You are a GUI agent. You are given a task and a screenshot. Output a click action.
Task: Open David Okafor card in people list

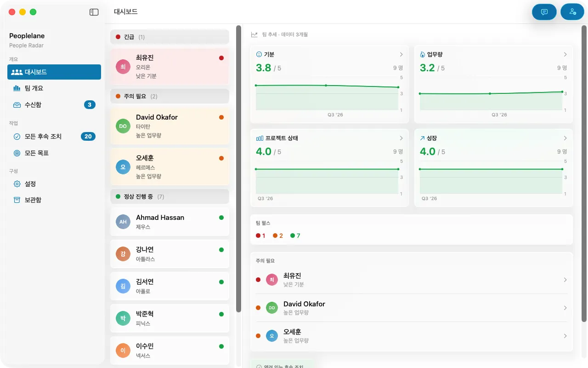pos(170,126)
